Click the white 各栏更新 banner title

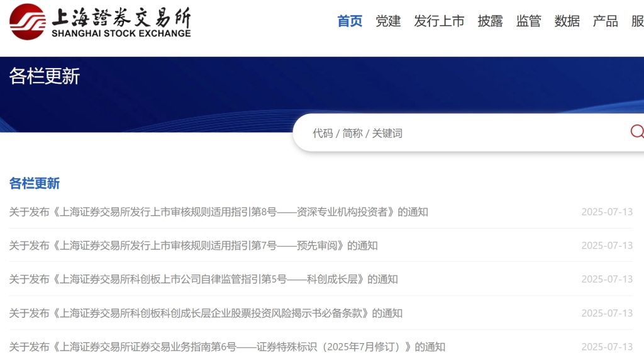45,76
